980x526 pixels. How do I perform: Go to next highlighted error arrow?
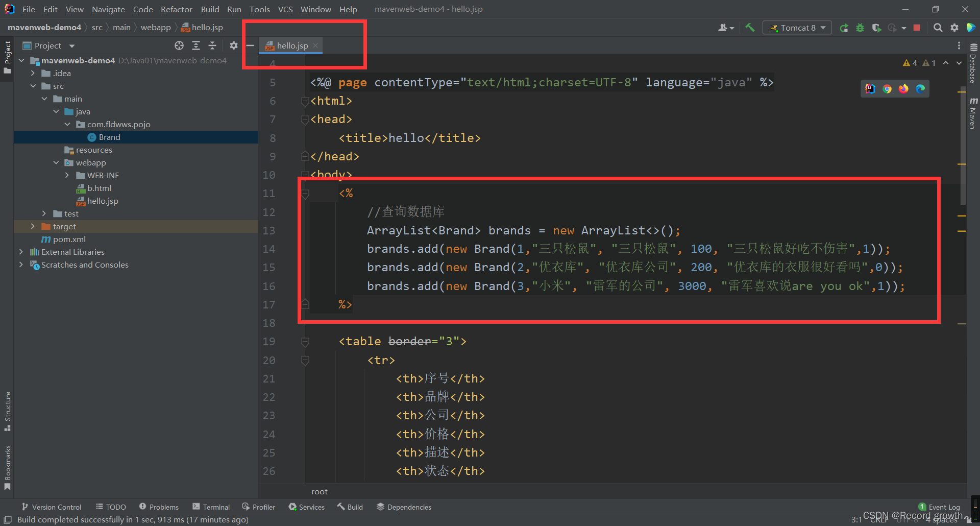point(959,63)
